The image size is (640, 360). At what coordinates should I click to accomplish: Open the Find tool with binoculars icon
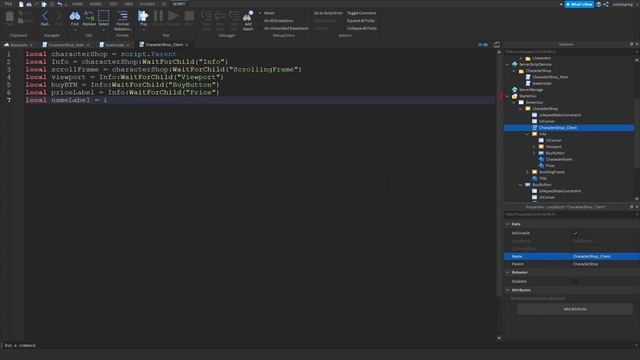[75, 18]
